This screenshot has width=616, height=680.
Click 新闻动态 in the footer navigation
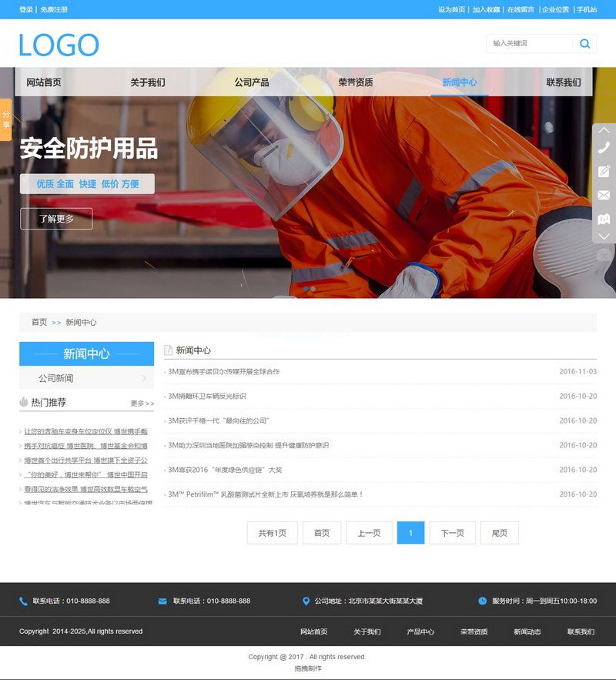coord(527,631)
